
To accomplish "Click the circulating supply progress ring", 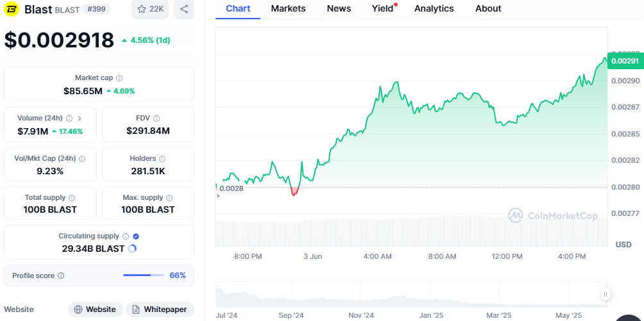I will coord(132,249).
